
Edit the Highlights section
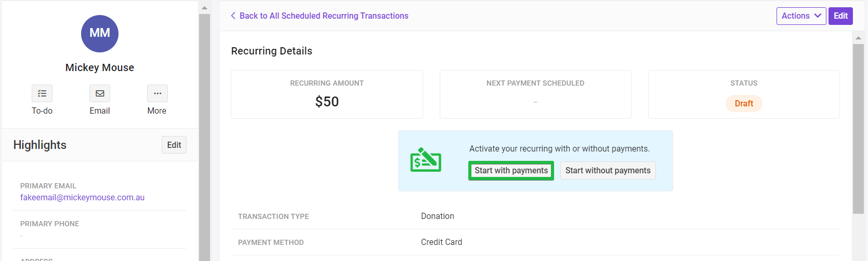174,145
